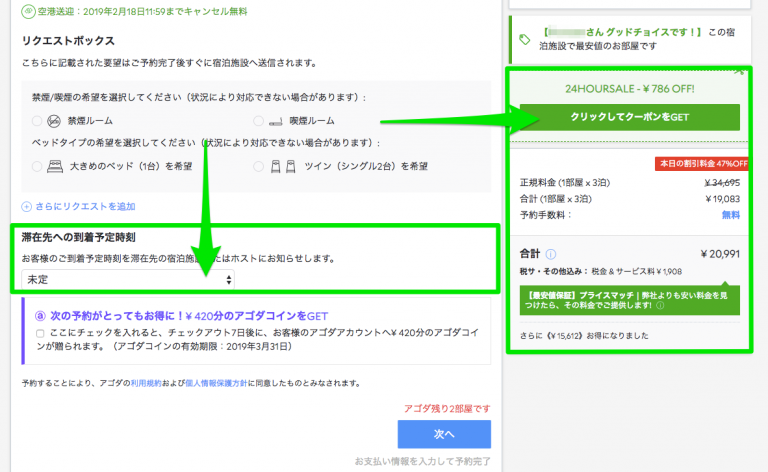Image resolution: width=768 pixels, height=472 pixels.
Task: Click the blue 次へ button
Action: 444,434
